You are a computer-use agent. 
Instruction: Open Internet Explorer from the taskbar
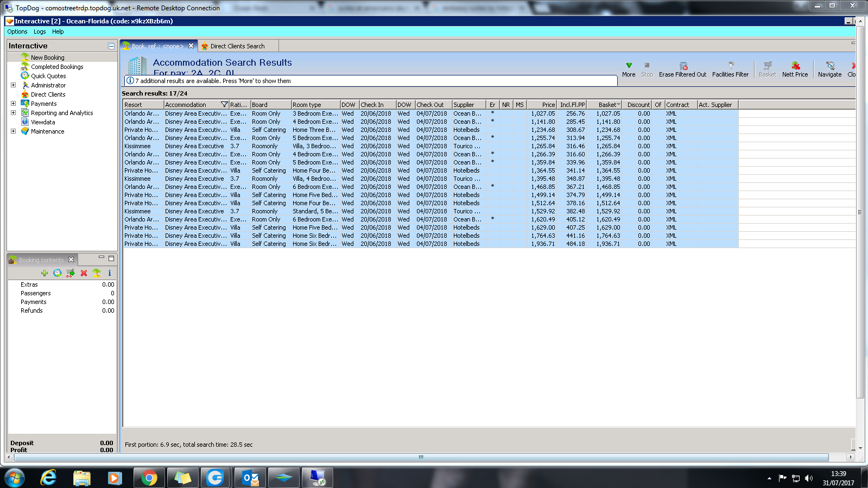[49, 478]
